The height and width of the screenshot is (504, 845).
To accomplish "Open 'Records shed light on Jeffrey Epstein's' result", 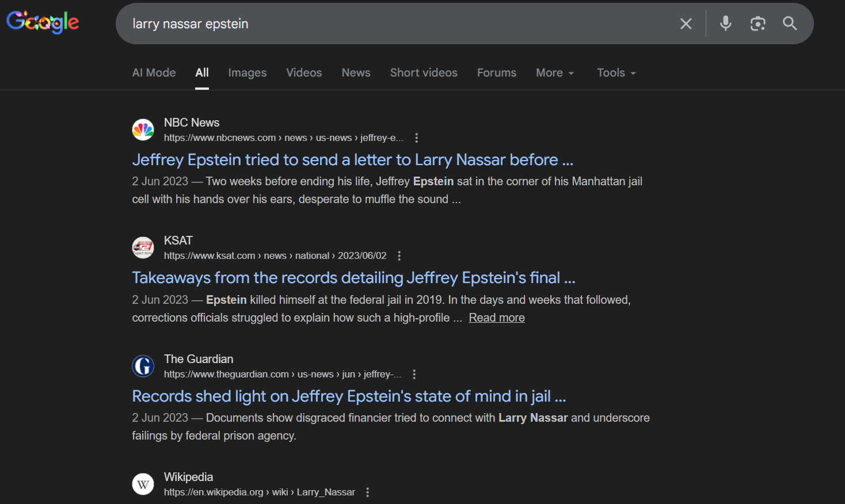I will [349, 396].
